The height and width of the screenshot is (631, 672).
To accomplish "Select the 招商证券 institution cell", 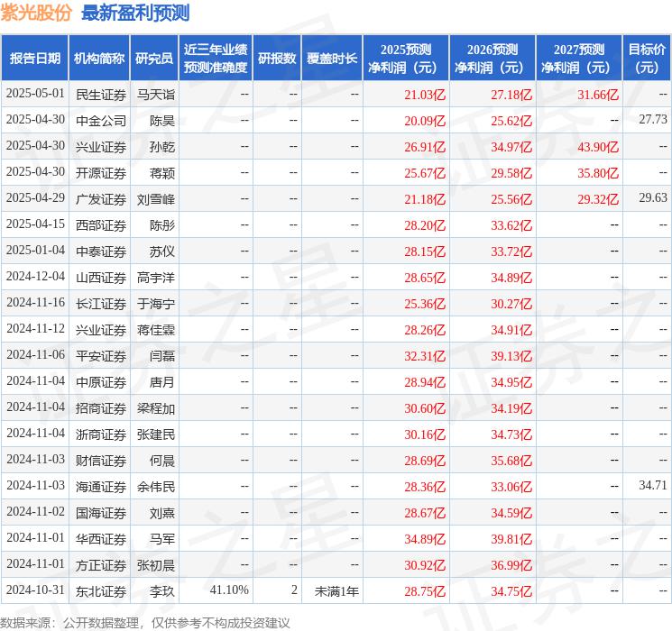I will point(101,407).
